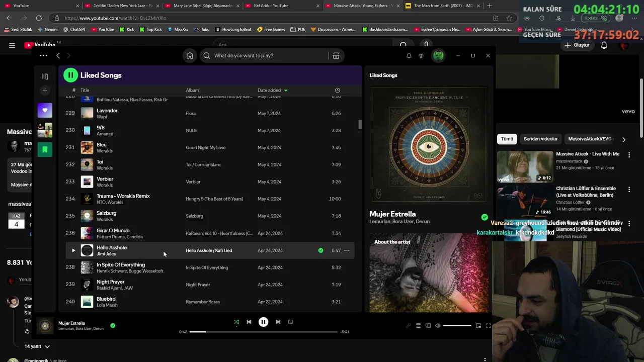Play Hello Asshole with row play arrow
The height and width of the screenshot is (362, 644).
tap(73, 250)
